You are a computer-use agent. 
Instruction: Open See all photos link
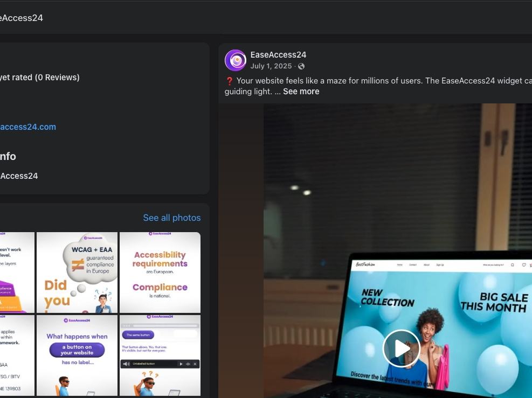172,218
